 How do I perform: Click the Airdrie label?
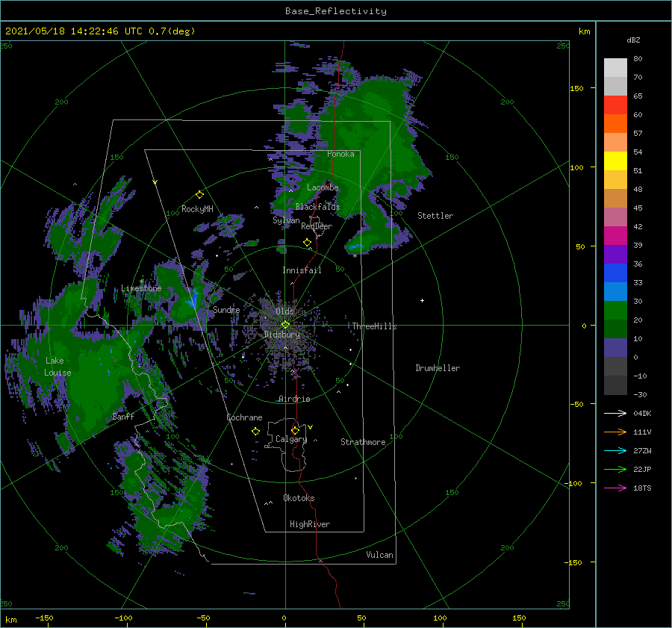(294, 399)
